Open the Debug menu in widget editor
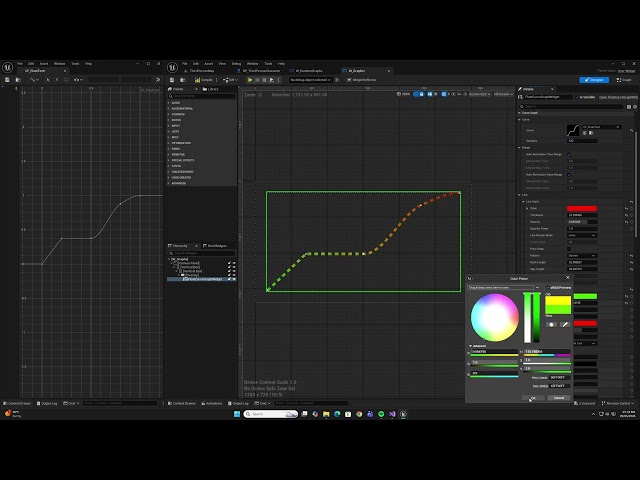The width and height of the screenshot is (640, 480). (x=236, y=64)
